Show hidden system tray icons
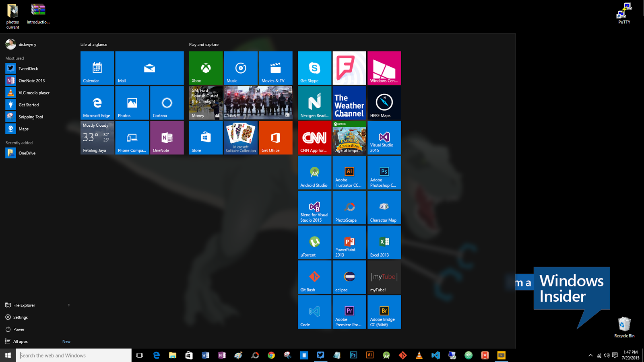644x362 pixels. pyautogui.click(x=590, y=355)
